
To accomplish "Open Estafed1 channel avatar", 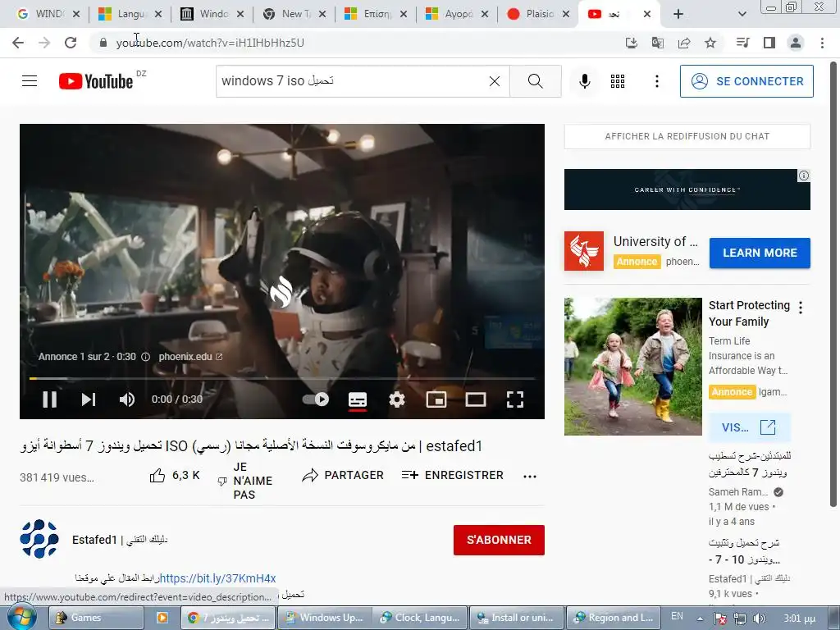I will (x=39, y=539).
